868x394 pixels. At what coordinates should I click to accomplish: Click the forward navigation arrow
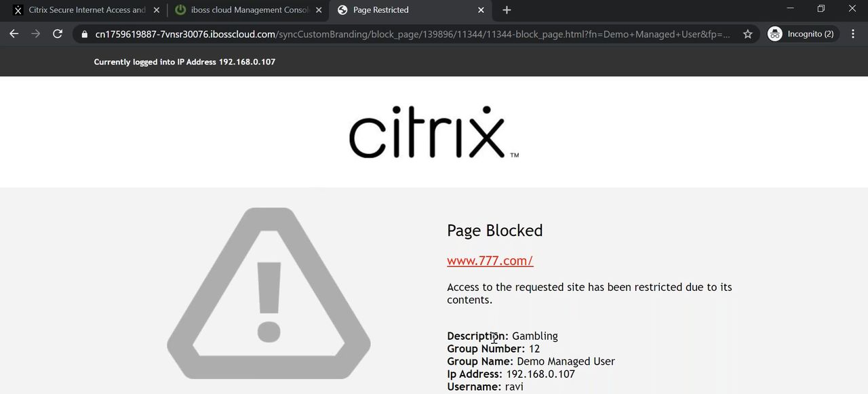click(36, 34)
